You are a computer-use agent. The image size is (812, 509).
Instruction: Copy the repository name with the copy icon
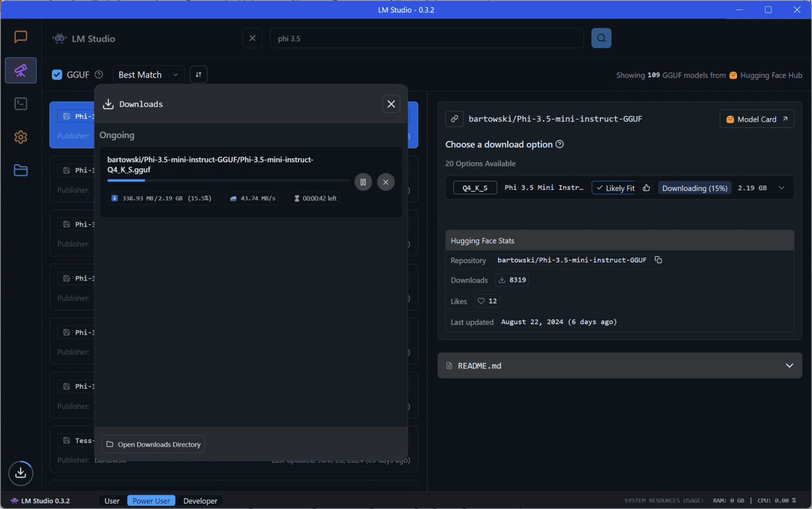[658, 260]
